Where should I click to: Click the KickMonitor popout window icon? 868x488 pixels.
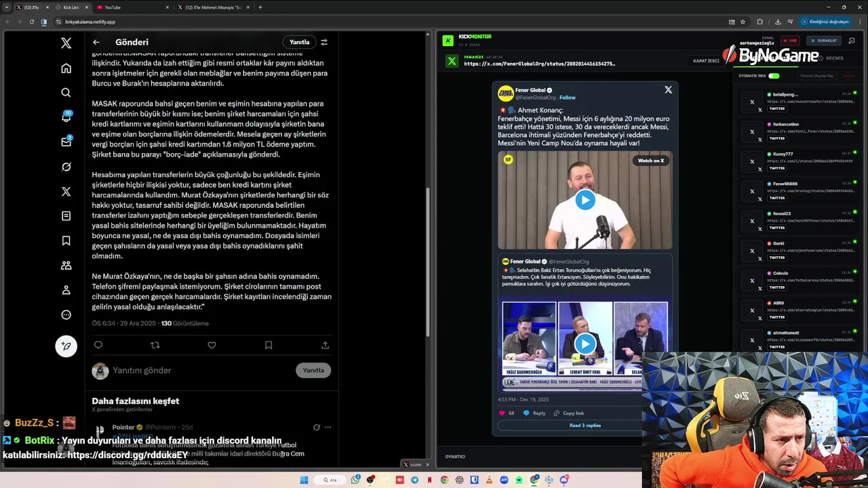pos(852,40)
